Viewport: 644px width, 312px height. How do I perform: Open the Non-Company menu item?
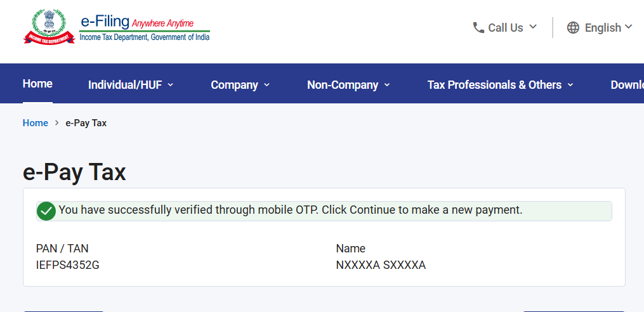(343, 85)
